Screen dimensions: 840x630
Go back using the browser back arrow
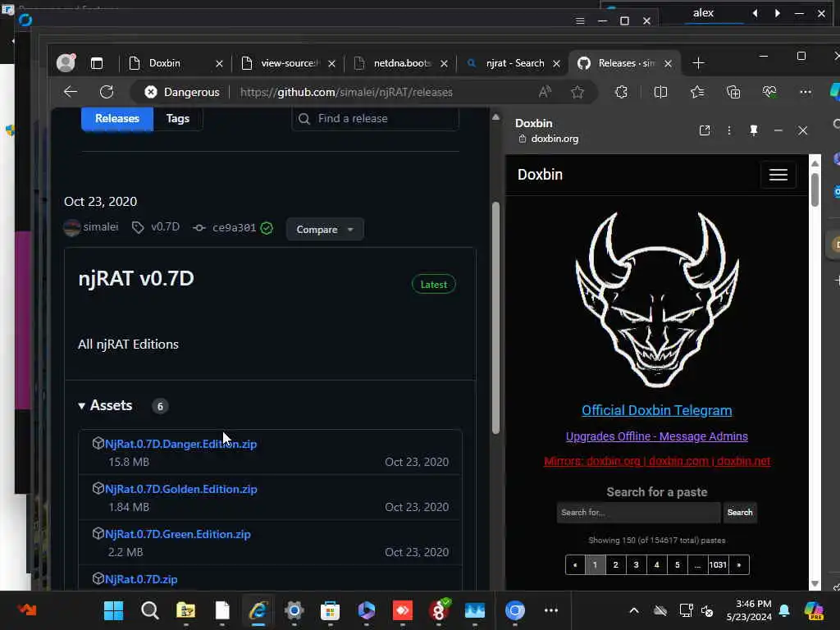71,92
